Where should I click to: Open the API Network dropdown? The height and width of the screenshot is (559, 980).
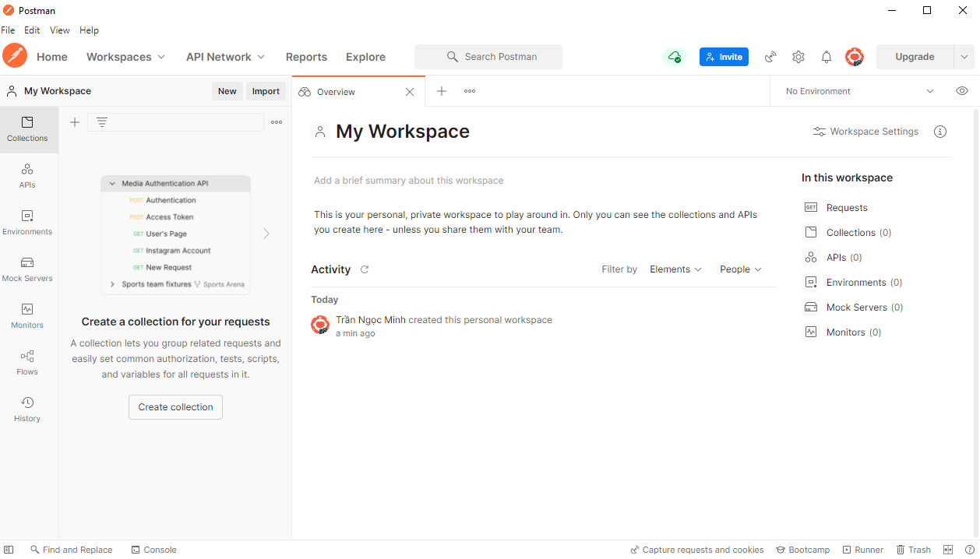pyautogui.click(x=225, y=57)
